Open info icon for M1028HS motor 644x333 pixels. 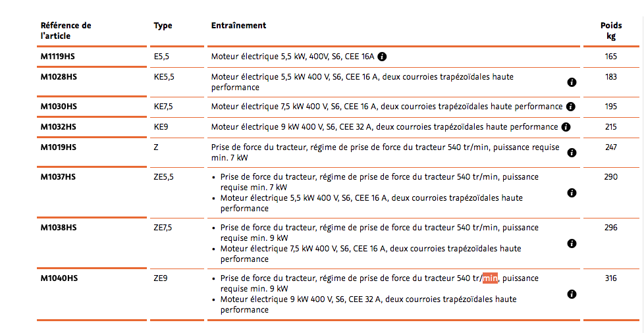(572, 82)
